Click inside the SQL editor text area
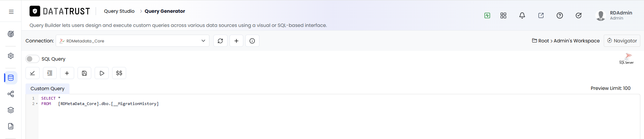 point(339,118)
